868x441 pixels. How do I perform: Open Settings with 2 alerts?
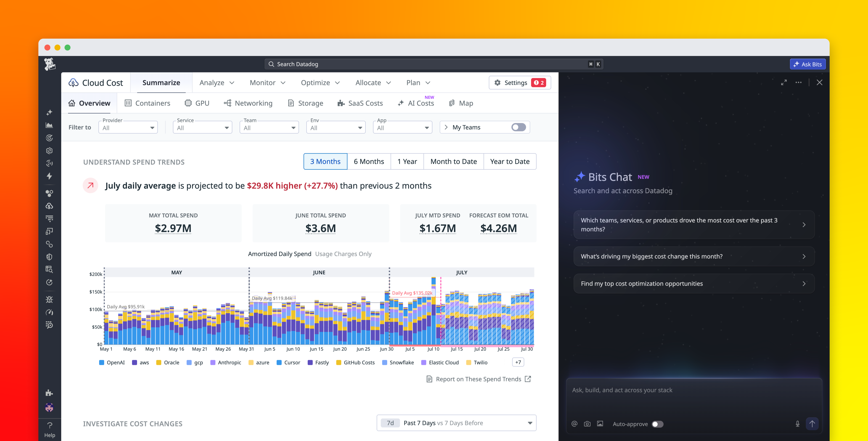[520, 83]
